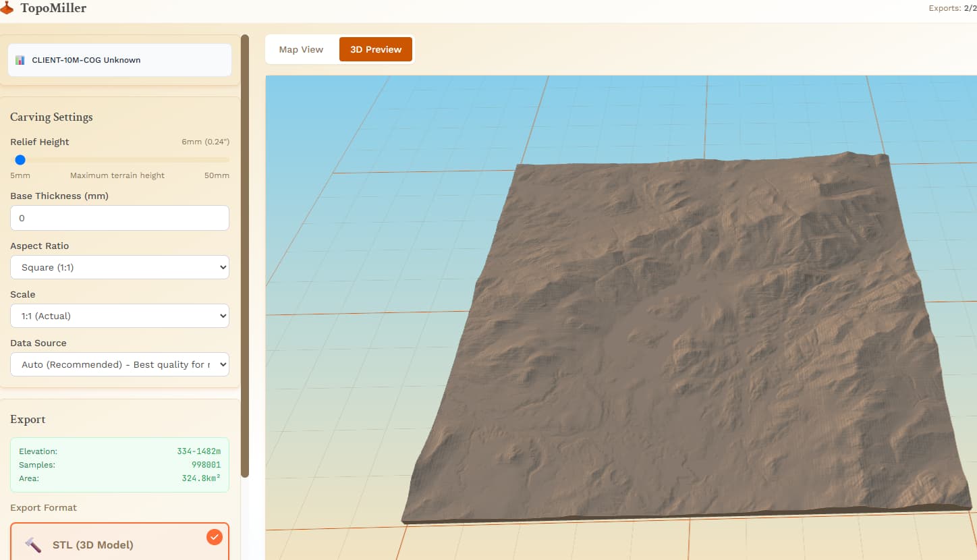Click the Relief Height slider handle
The height and width of the screenshot is (560, 977).
pyautogui.click(x=20, y=160)
